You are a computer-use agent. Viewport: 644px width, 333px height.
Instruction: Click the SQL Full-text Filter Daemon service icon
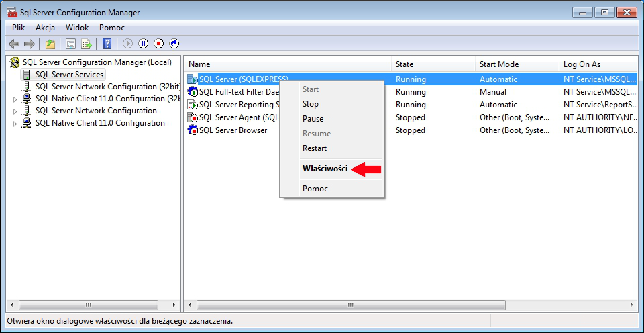[x=193, y=92]
